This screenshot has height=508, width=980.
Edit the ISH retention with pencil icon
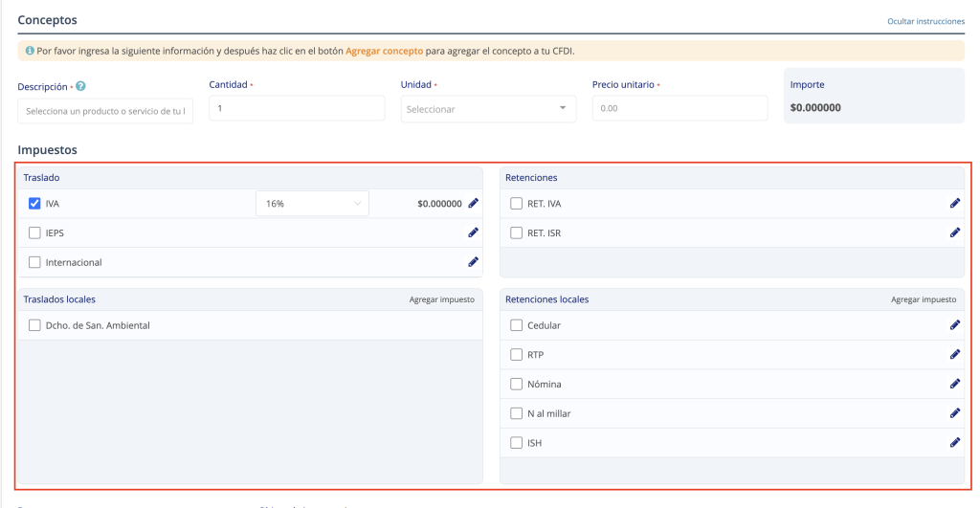click(955, 442)
